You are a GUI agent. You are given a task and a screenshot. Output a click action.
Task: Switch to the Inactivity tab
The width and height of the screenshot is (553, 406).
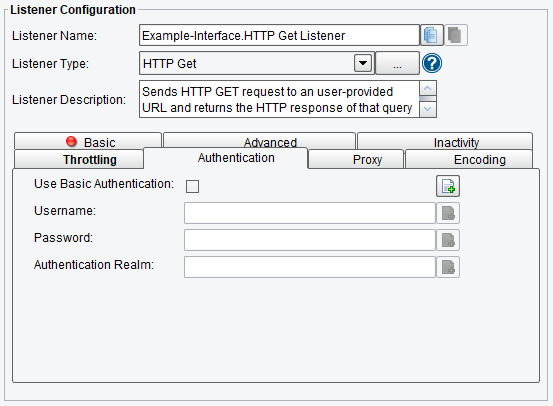click(445, 141)
